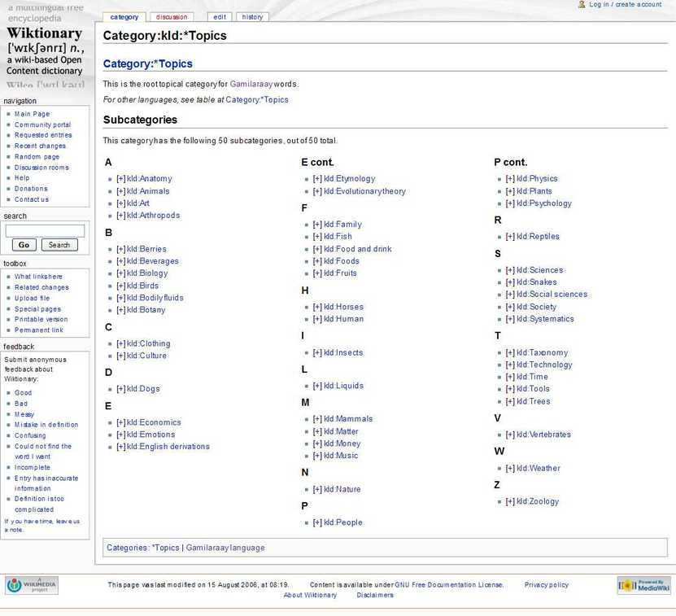
Task: Expand the kld:Family [+] toggle
Action: [317, 225]
